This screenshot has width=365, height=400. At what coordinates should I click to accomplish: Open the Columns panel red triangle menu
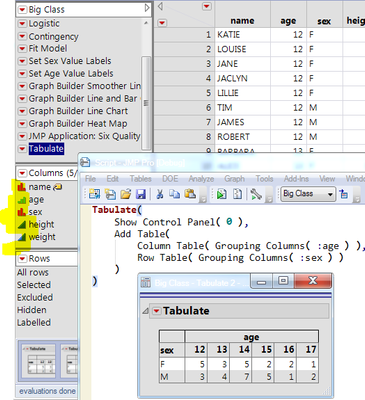(x=22, y=173)
